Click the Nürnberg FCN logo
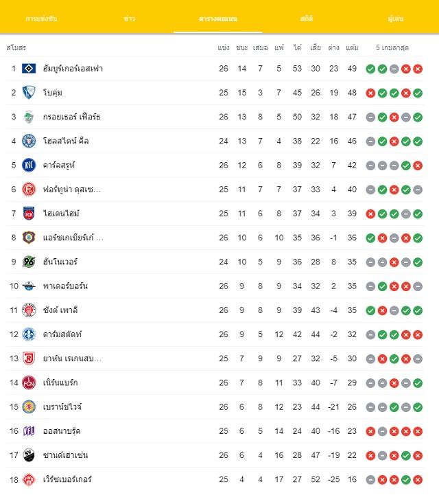Image resolution: width=439 pixels, height=504 pixels. pyautogui.click(x=29, y=382)
